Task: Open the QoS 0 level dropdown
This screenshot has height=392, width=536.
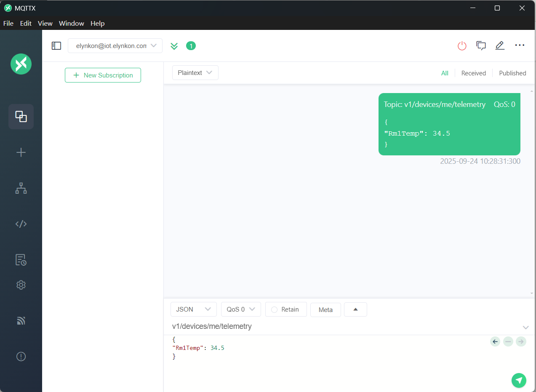Action: 241,309
